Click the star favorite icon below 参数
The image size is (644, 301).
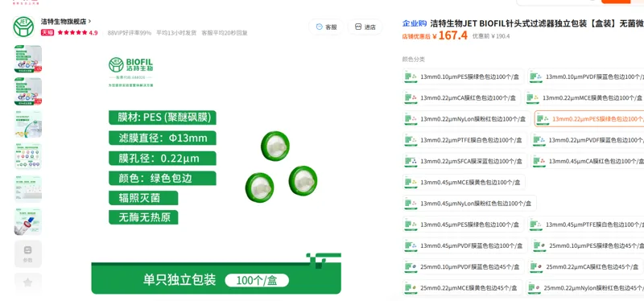28,282
